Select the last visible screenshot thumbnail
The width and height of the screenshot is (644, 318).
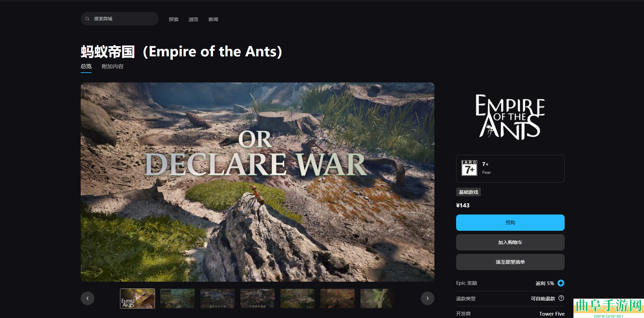click(x=377, y=298)
